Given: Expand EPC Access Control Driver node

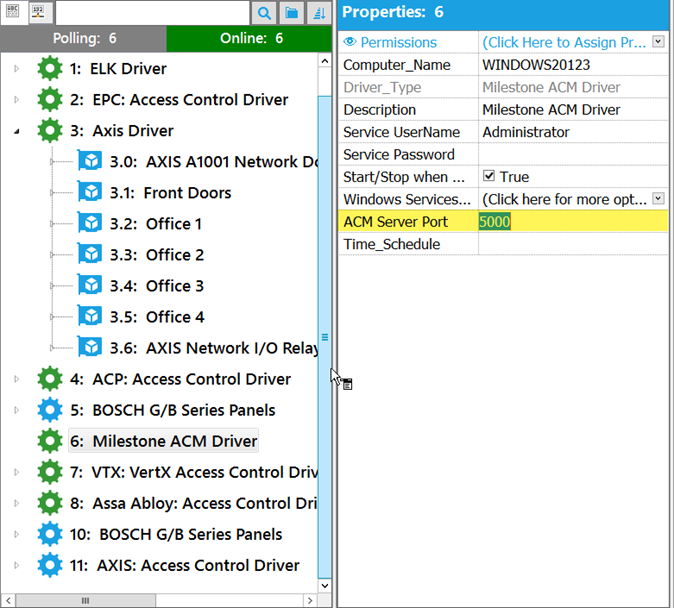Looking at the screenshot, I should click(16, 99).
